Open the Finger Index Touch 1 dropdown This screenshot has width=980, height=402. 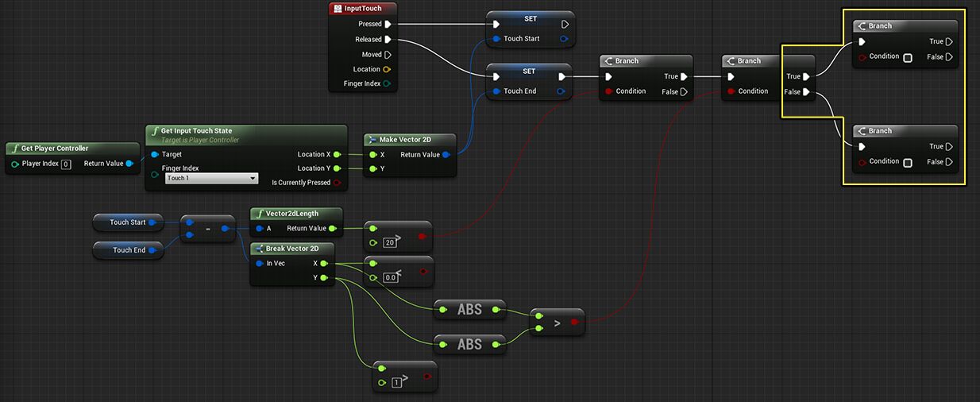coord(211,179)
